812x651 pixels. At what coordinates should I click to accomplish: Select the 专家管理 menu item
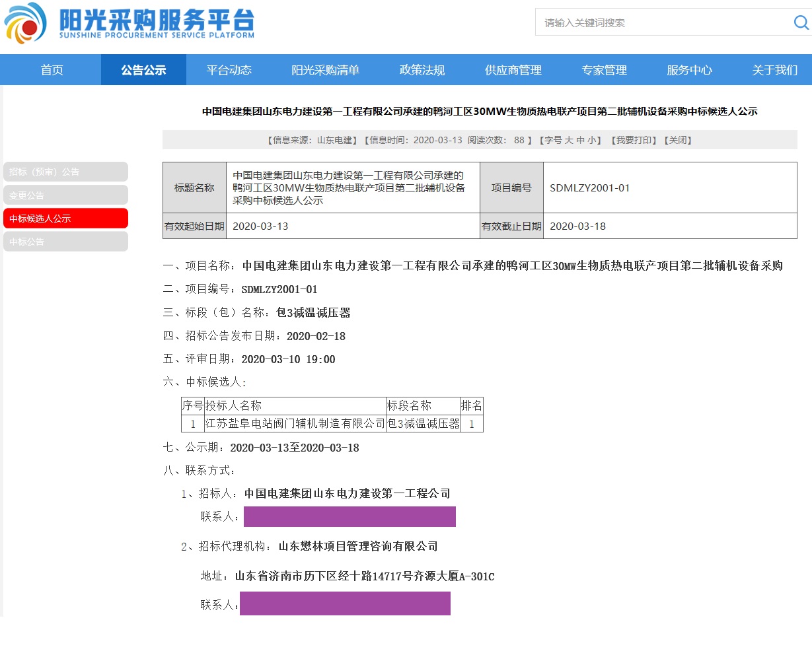pos(604,70)
